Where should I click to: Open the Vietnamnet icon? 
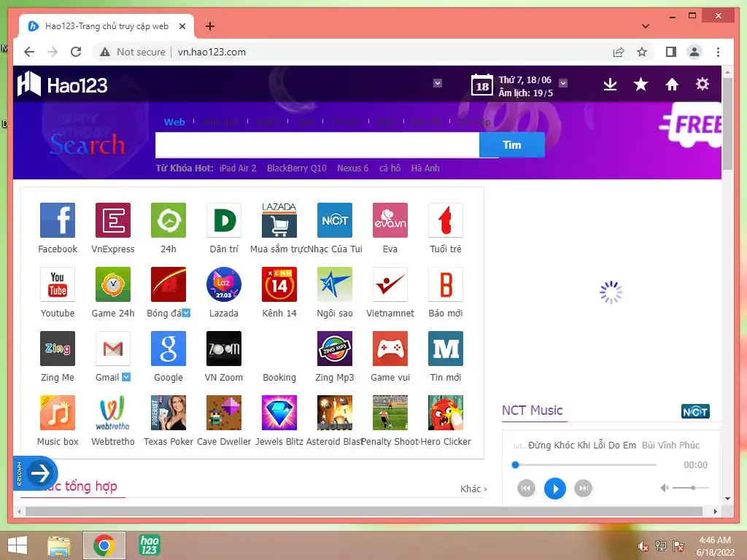pyautogui.click(x=390, y=284)
